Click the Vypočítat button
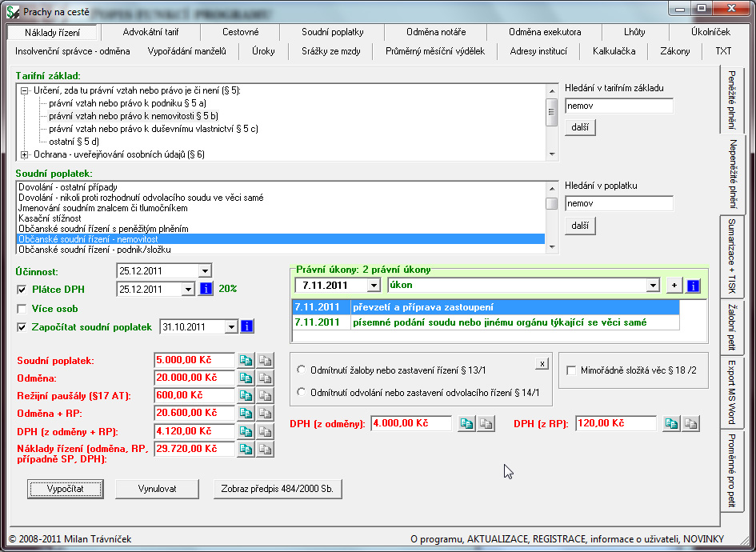Screen dimensions: 756x552 [x=66, y=488]
